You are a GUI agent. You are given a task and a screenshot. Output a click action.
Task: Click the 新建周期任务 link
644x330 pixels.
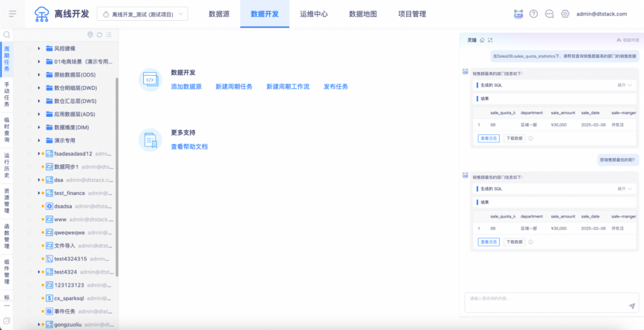coord(234,86)
